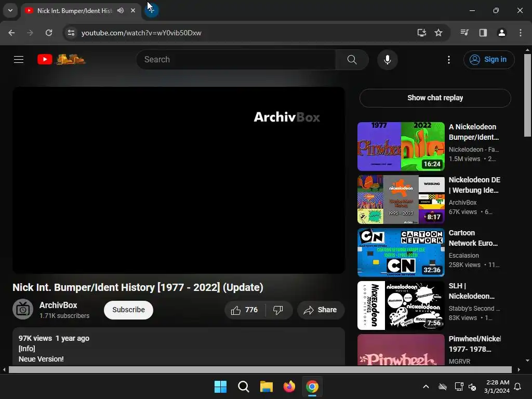The width and height of the screenshot is (532, 399).
Task: Open a new browser tab
Action: 151,10
